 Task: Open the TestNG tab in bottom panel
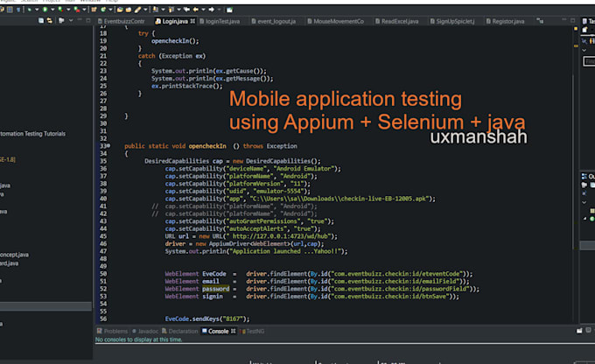252,331
